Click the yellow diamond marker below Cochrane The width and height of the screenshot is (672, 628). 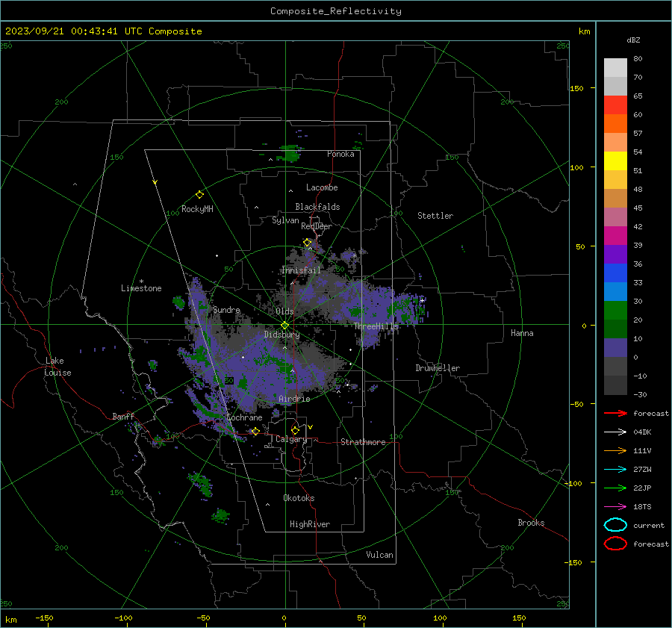click(255, 432)
